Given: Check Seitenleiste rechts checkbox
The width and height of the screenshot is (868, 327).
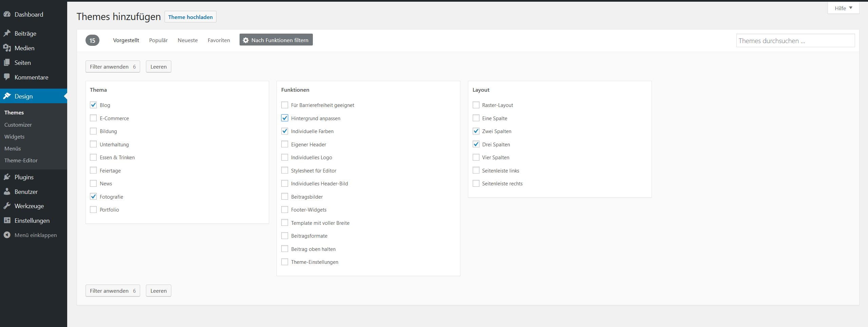Looking at the screenshot, I should point(476,183).
